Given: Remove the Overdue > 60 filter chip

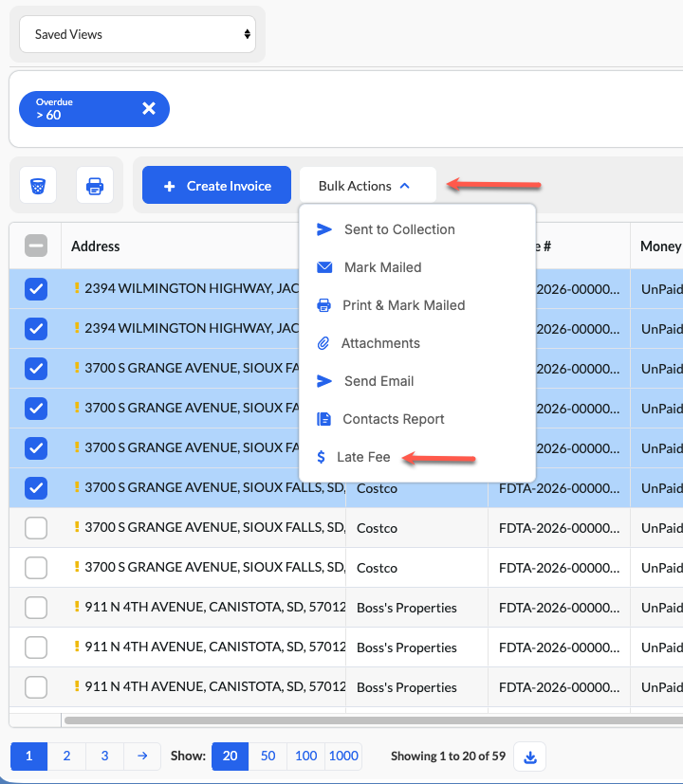Looking at the screenshot, I should coord(149,108).
